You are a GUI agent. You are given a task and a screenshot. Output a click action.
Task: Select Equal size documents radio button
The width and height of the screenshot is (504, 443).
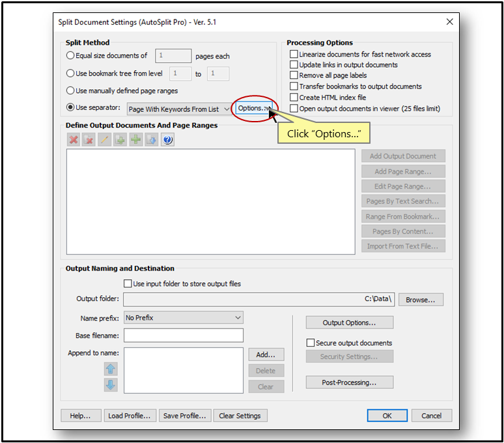tap(70, 55)
